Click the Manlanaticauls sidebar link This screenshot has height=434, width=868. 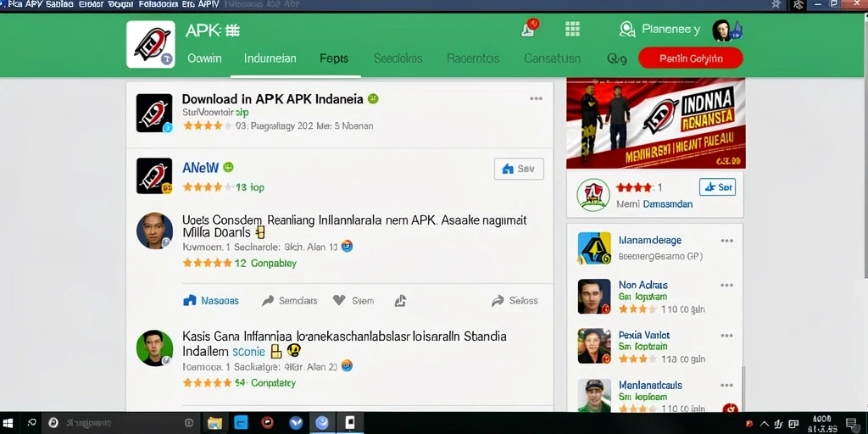point(650,385)
